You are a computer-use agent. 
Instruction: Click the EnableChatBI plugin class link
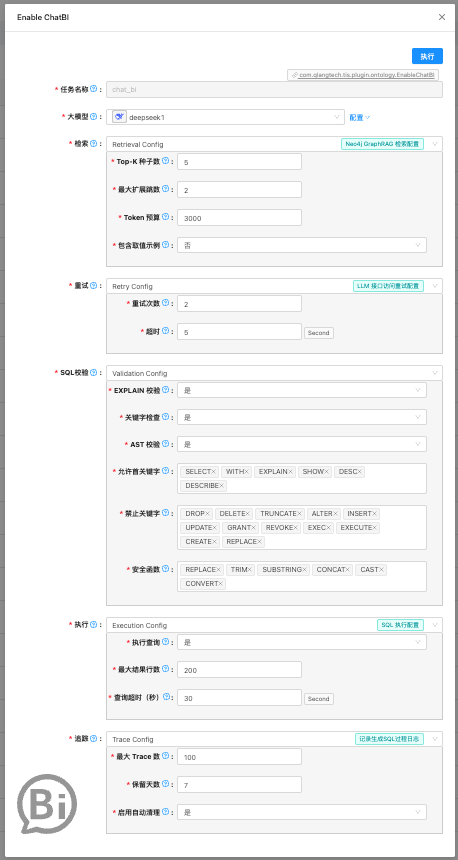click(x=363, y=75)
